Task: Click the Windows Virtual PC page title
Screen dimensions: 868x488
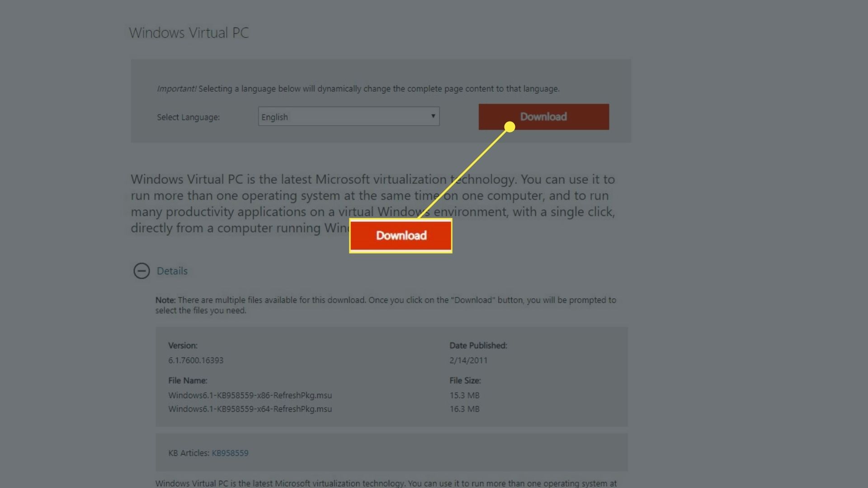Action: [189, 33]
